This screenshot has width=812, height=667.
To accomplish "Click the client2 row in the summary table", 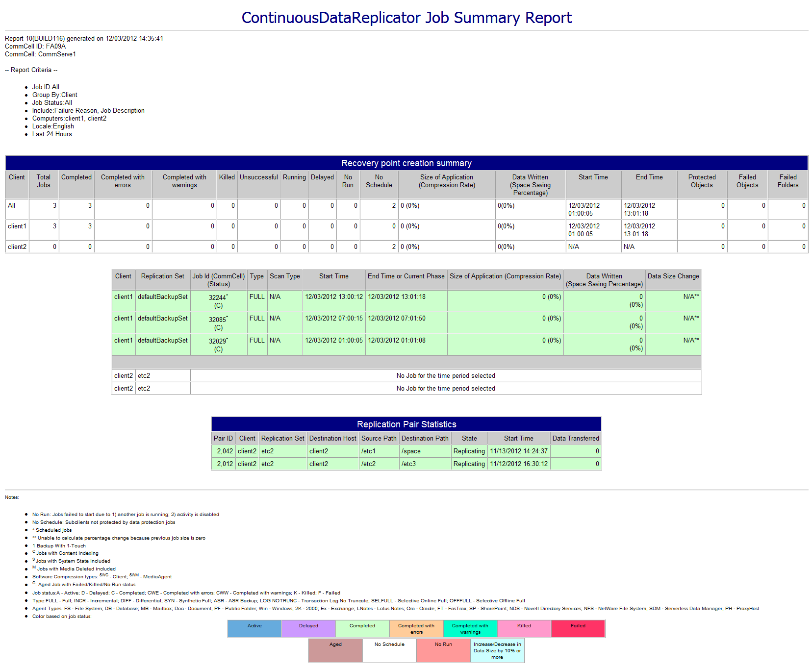I will 16,247.
